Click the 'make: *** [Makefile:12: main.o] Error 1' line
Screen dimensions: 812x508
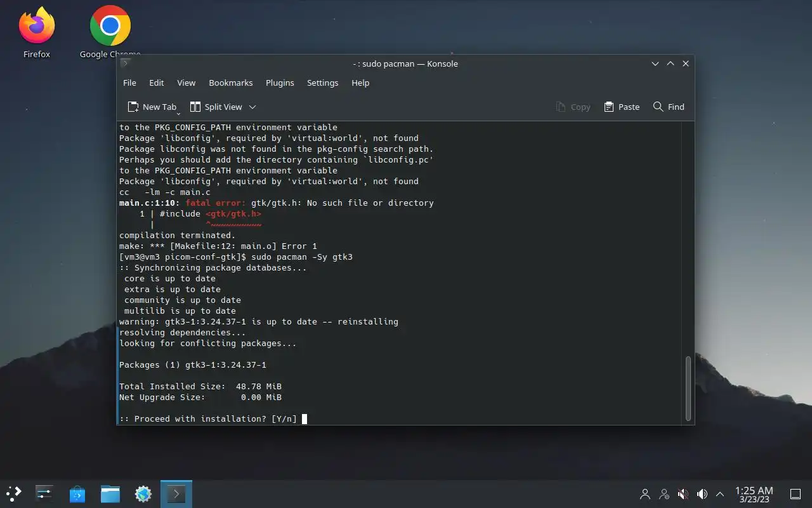point(218,246)
